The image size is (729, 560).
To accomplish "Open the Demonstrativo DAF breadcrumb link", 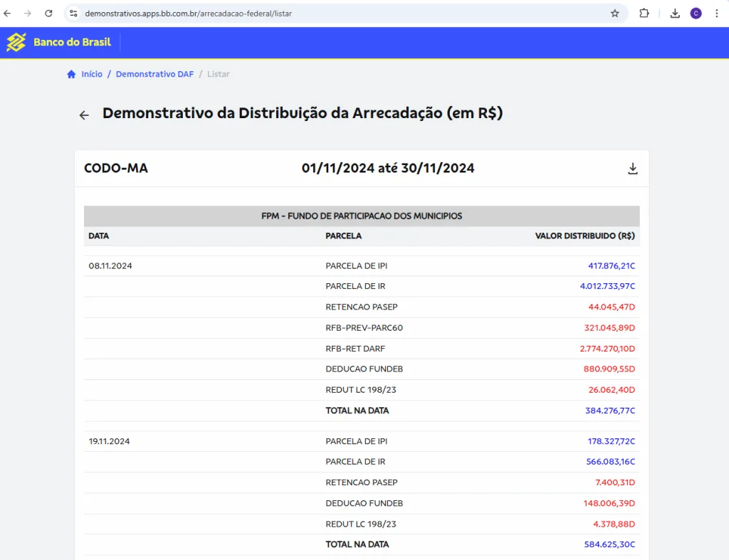I will click(x=154, y=74).
